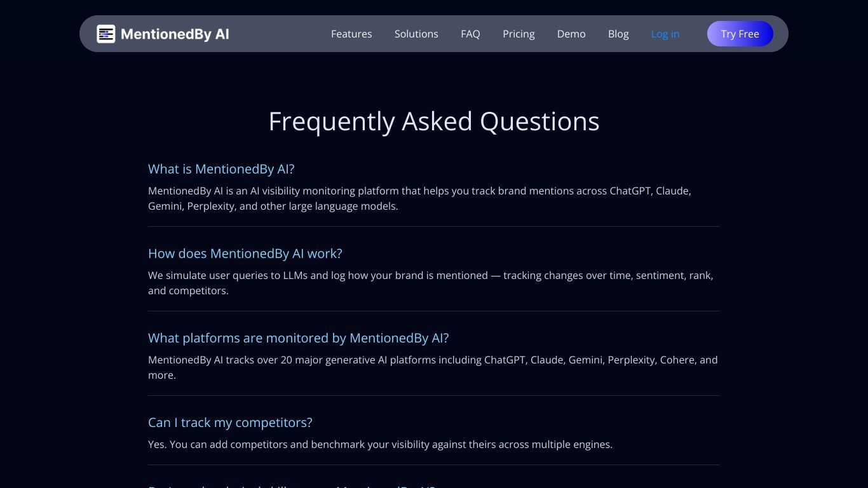
Task: Click the Frequently Asked Questions heading
Action: [x=434, y=121]
